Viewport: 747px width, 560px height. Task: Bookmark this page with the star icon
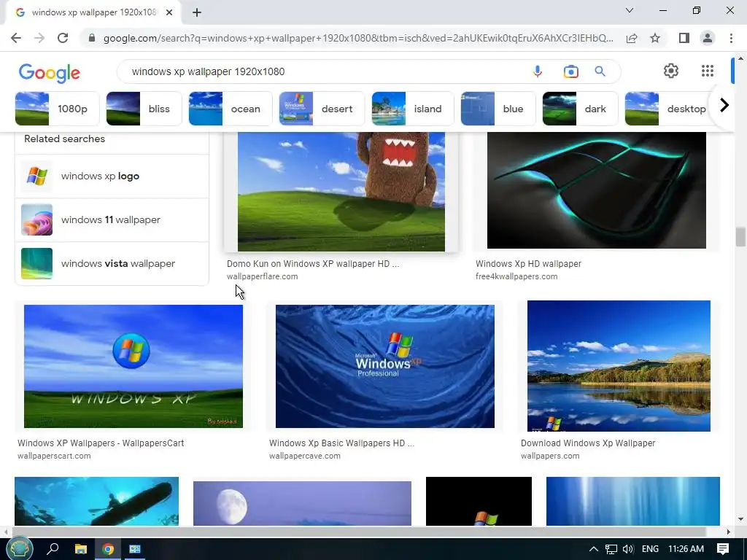[655, 38]
